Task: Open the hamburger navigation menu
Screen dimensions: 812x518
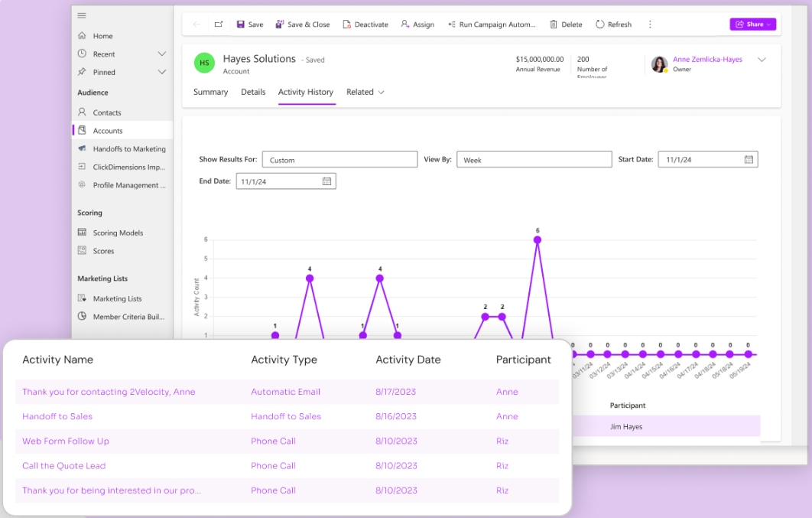Action: 82,15
